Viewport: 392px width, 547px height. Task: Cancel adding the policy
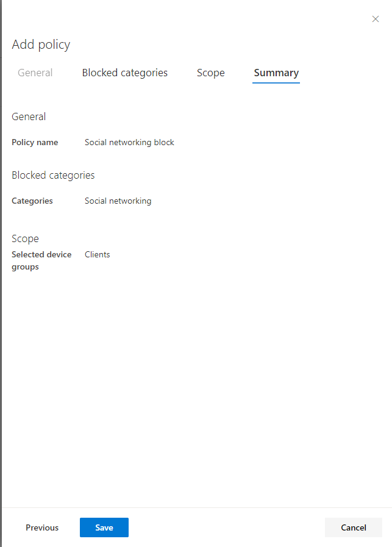coord(354,527)
